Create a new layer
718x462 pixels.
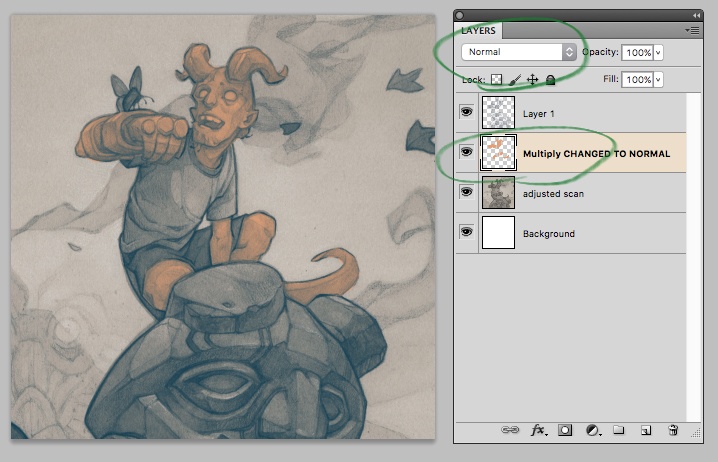coord(646,430)
